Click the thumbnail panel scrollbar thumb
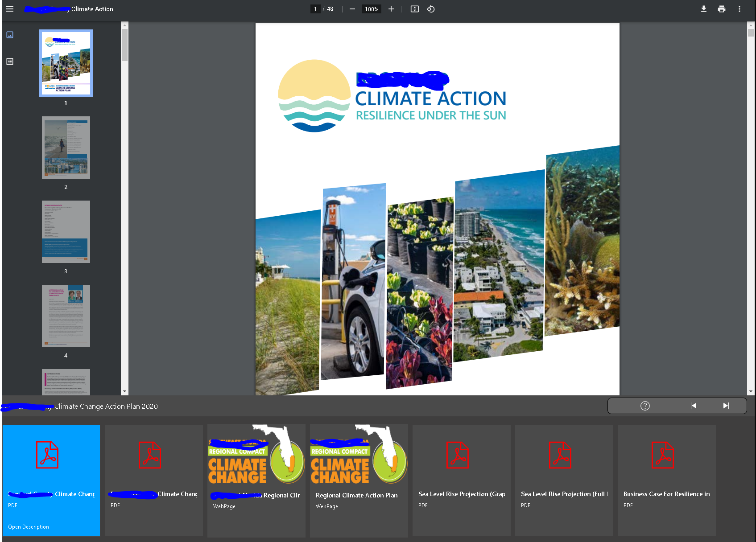 pyautogui.click(x=125, y=45)
